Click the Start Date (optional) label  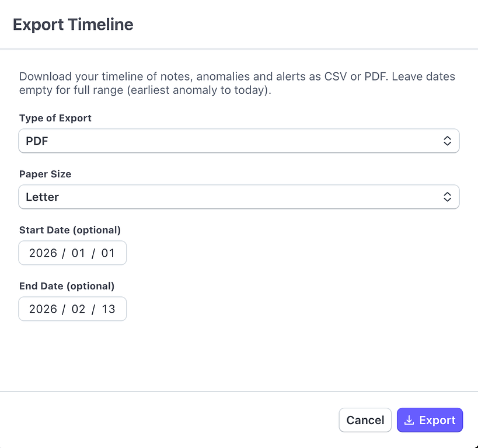point(69,230)
